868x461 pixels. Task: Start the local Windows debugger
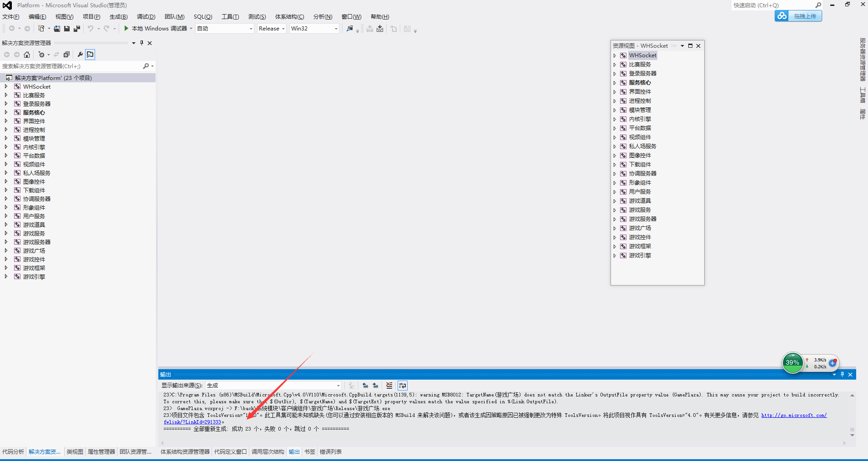[x=126, y=29]
